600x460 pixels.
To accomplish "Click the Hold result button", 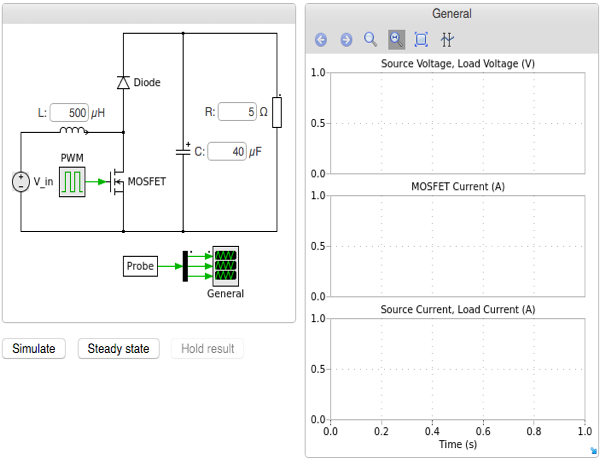I will point(207,349).
